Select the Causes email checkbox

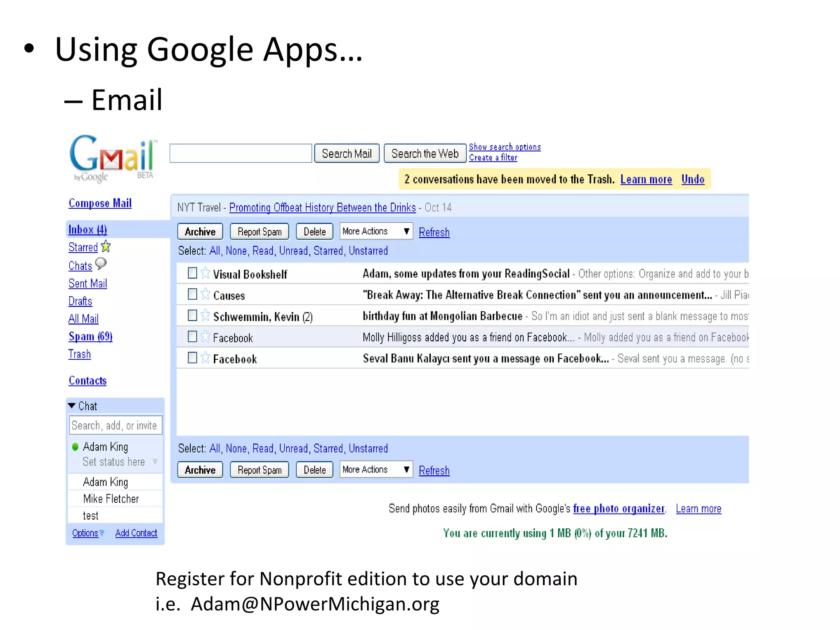click(x=192, y=294)
